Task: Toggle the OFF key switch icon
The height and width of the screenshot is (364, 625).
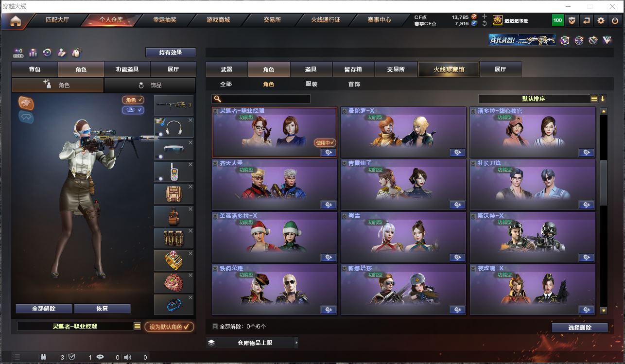Action: pos(18,52)
